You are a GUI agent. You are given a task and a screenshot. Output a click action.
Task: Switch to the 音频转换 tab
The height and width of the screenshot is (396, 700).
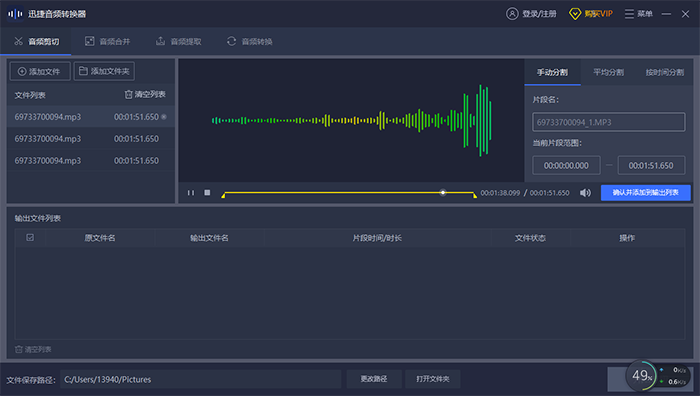coord(250,42)
